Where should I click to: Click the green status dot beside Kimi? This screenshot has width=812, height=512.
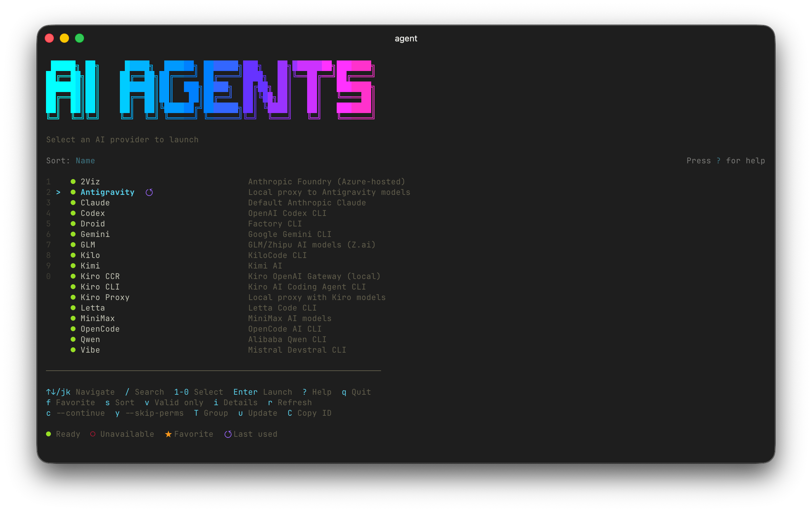pyautogui.click(x=73, y=266)
